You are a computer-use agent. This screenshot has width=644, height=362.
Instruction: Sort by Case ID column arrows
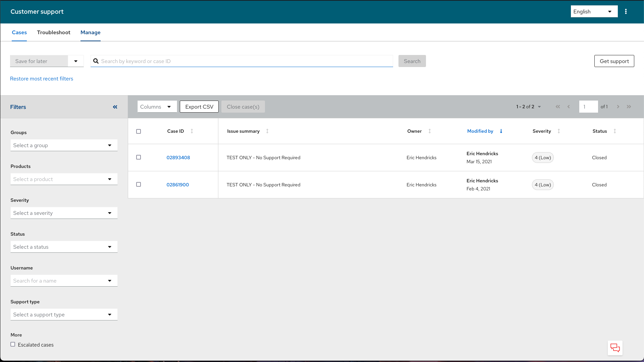click(x=192, y=131)
